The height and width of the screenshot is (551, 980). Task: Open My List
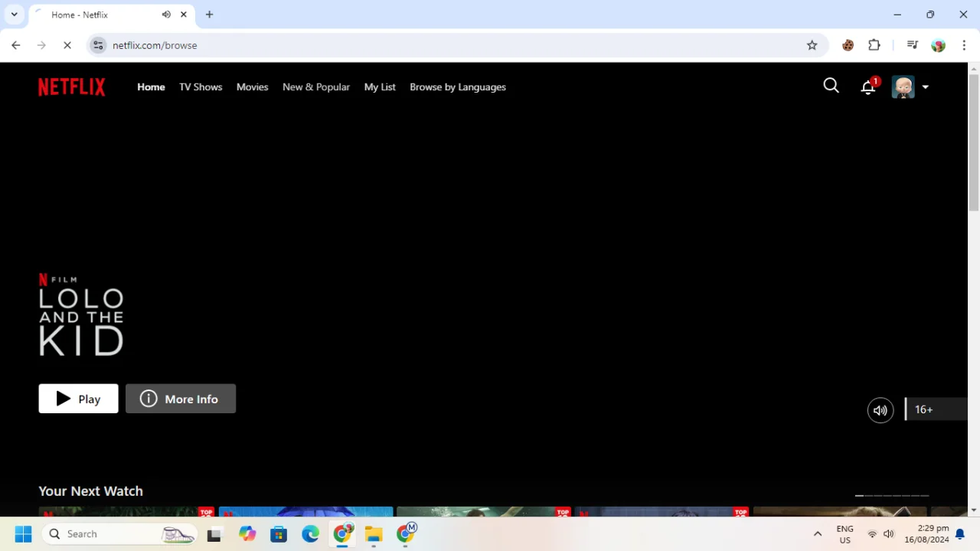point(380,86)
